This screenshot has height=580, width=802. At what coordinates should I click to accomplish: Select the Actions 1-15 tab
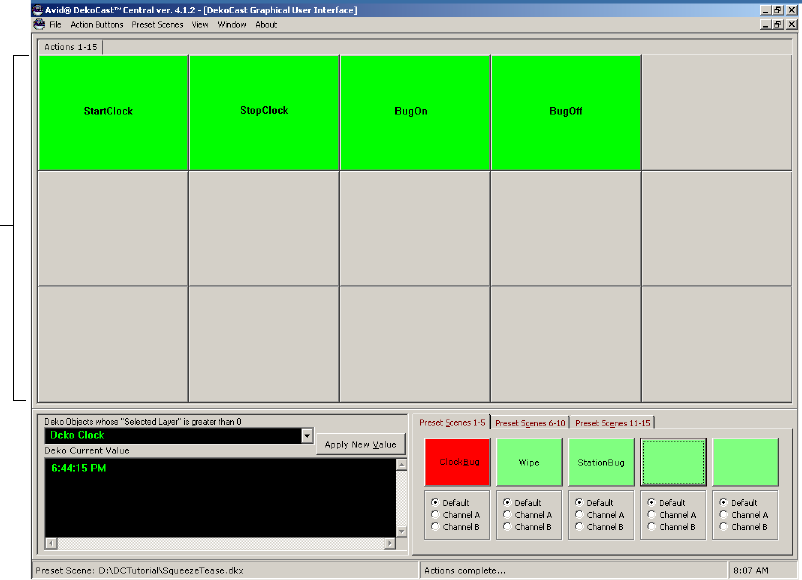click(x=71, y=47)
